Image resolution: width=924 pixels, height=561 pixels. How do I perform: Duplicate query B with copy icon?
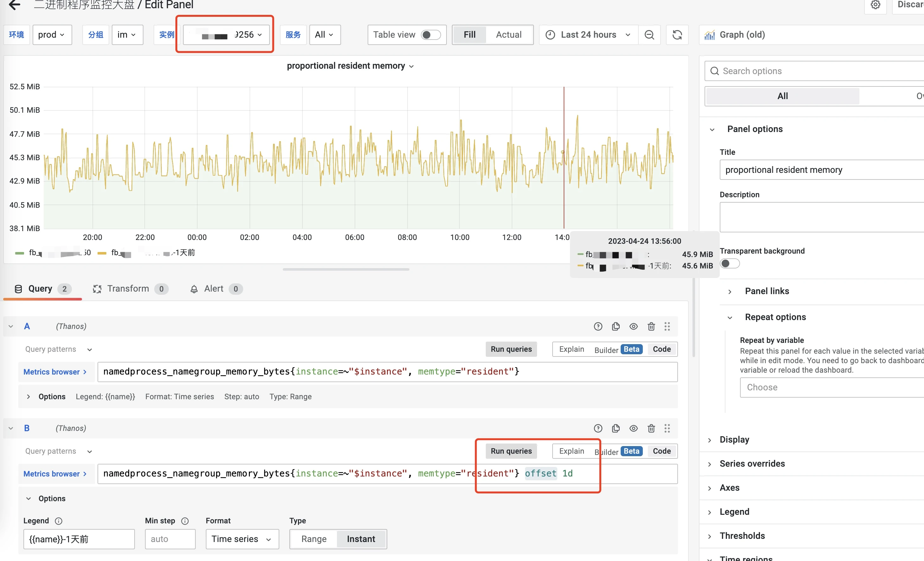pos(616,428)
